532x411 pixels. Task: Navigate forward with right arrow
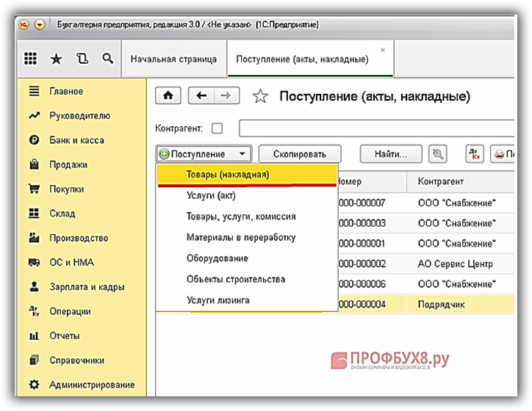tap(226, 95)
